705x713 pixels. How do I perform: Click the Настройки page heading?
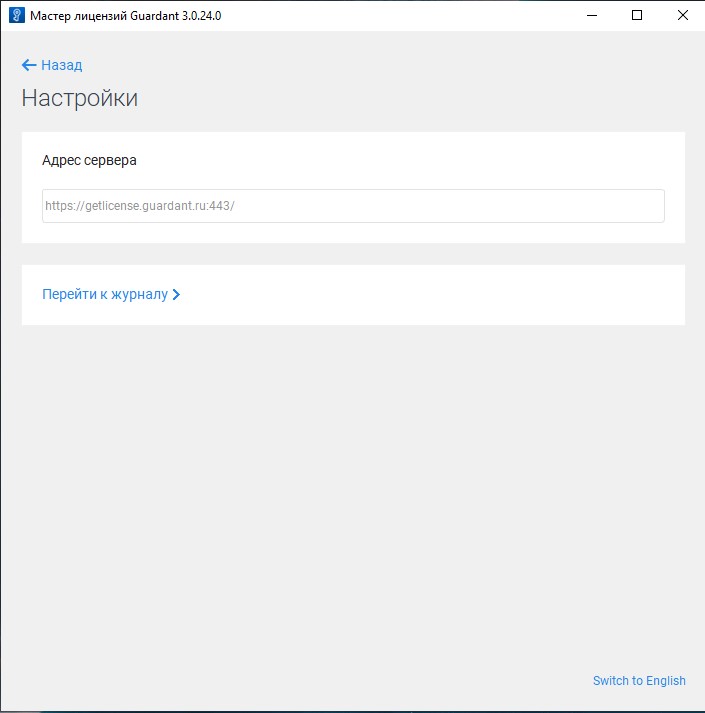pyautogui.click(x=80, y=98)
